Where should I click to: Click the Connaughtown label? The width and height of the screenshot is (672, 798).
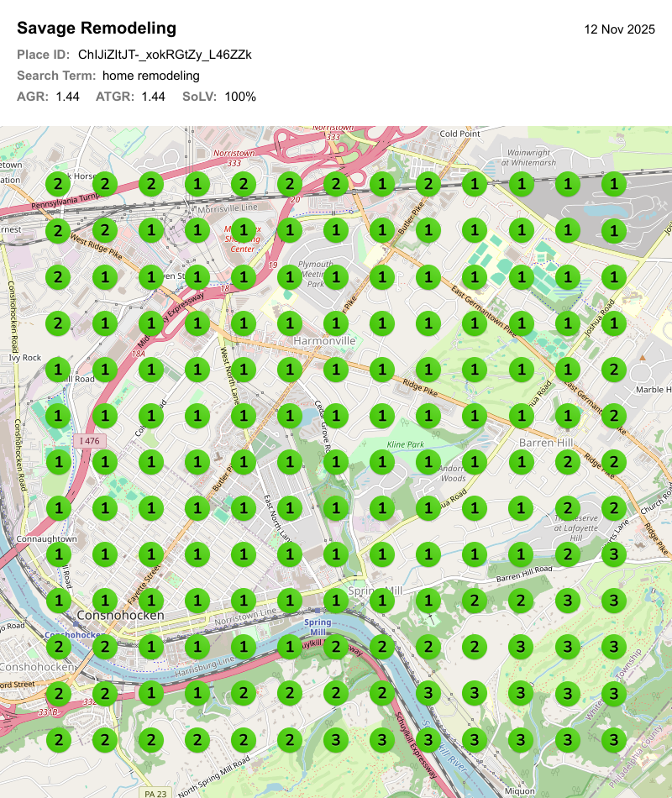point(47,539)
